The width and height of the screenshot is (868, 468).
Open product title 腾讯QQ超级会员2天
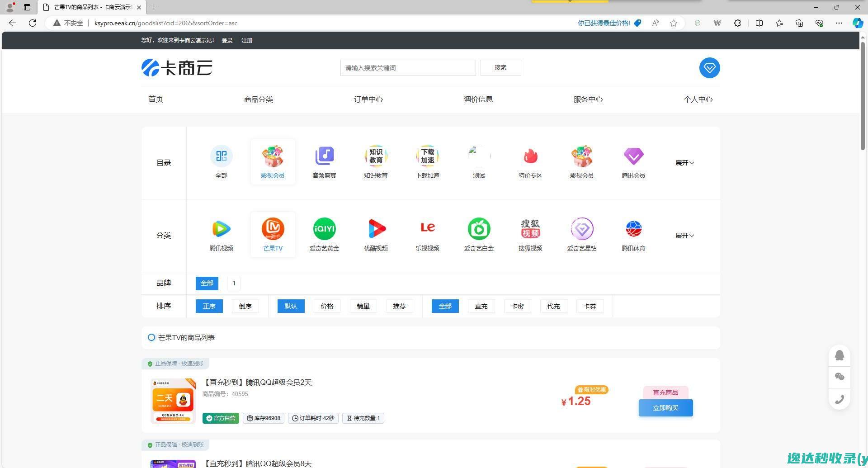tap(257, 383)
